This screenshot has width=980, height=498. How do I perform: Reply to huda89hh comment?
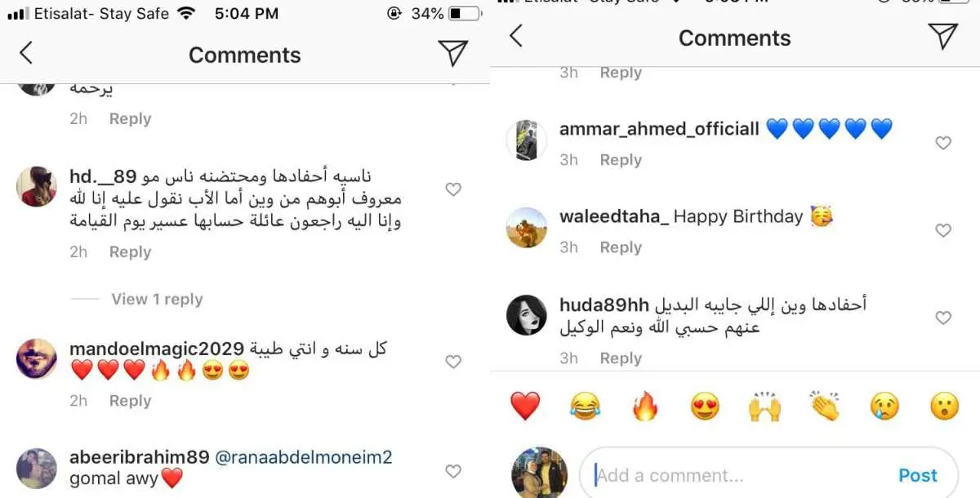tap(621, 358)
